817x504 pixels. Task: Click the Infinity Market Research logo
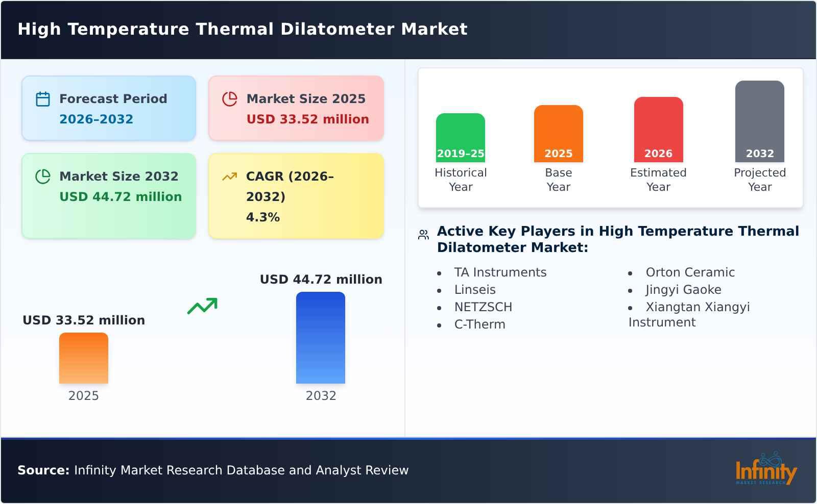(765, 470)
